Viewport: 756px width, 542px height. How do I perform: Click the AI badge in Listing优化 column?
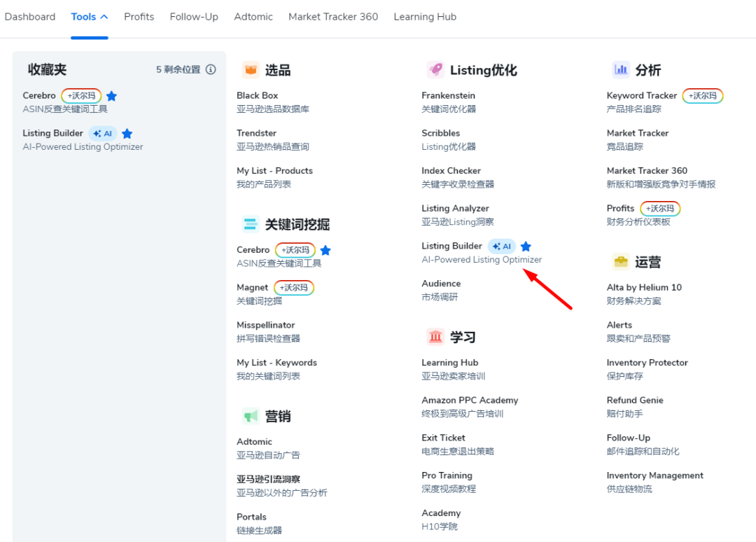[502, 246]
